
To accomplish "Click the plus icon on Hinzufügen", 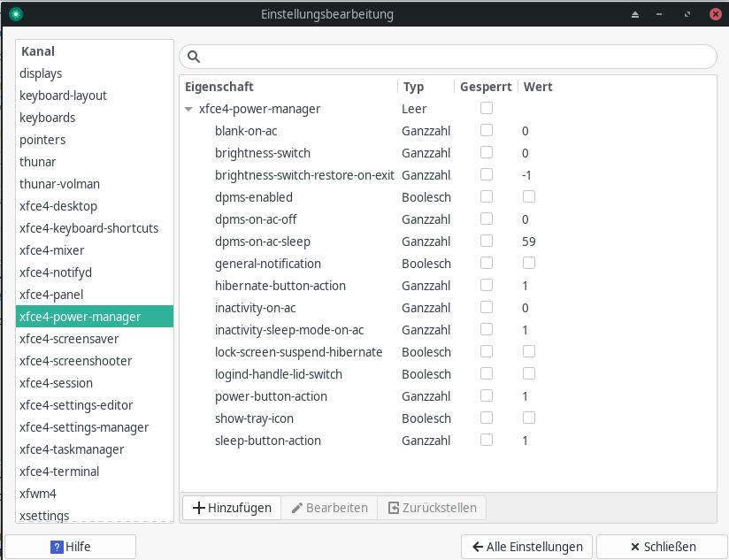I will (x=198, y=508).
